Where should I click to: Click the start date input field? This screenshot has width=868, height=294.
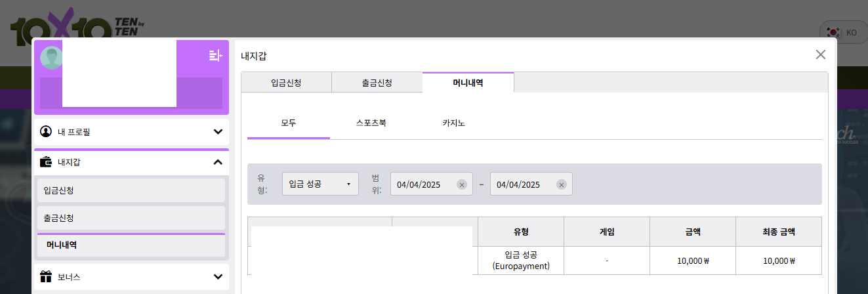423,184
